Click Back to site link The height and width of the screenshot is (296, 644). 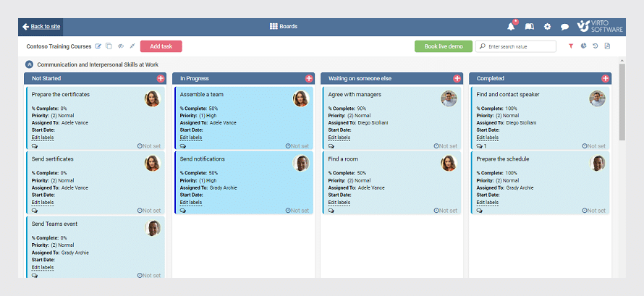coord(41,27)
